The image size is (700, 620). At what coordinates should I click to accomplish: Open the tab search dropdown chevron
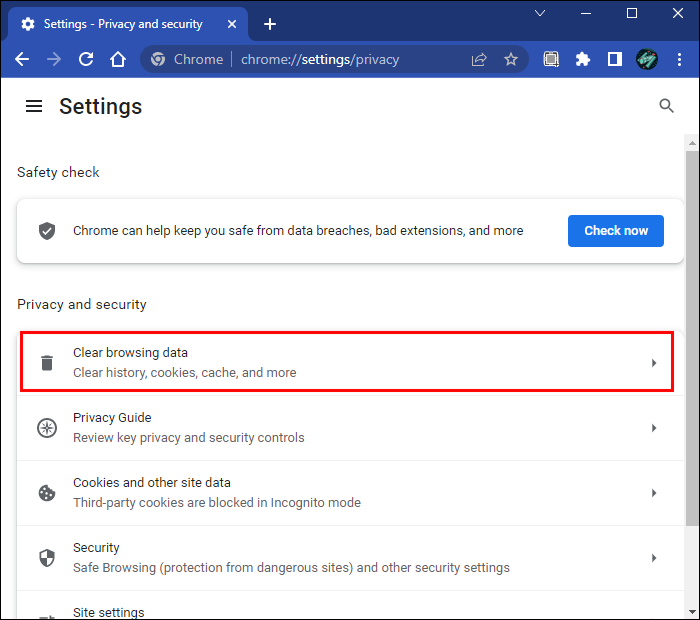tap(540, 14)
